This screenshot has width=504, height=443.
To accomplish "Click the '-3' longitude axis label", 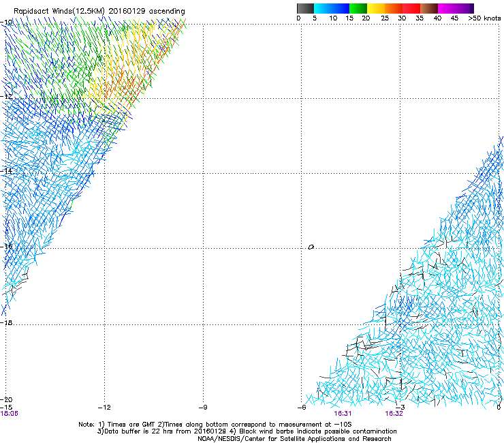I will [400, 408].
